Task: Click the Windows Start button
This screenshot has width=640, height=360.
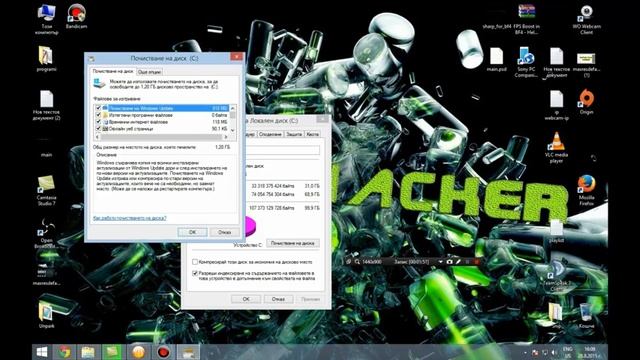Action: (x=42, y=352)
